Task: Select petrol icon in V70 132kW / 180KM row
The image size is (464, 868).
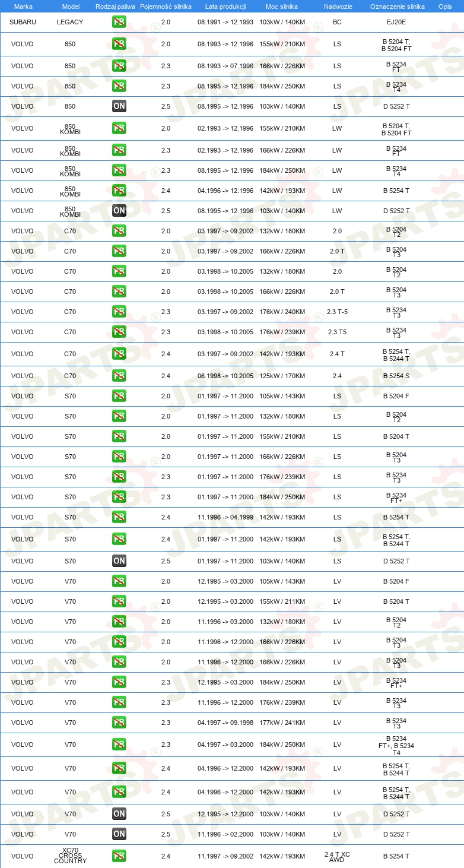Action: 119,622
